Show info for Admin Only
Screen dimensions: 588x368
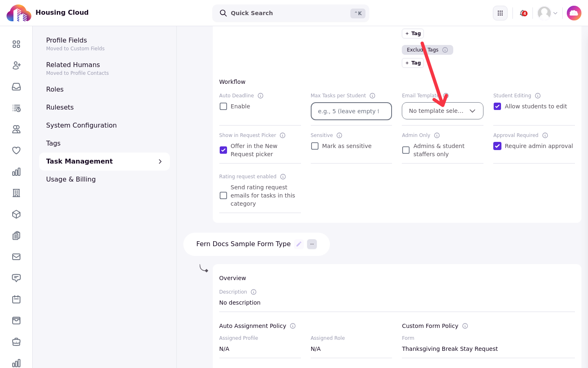pos(437,135)
